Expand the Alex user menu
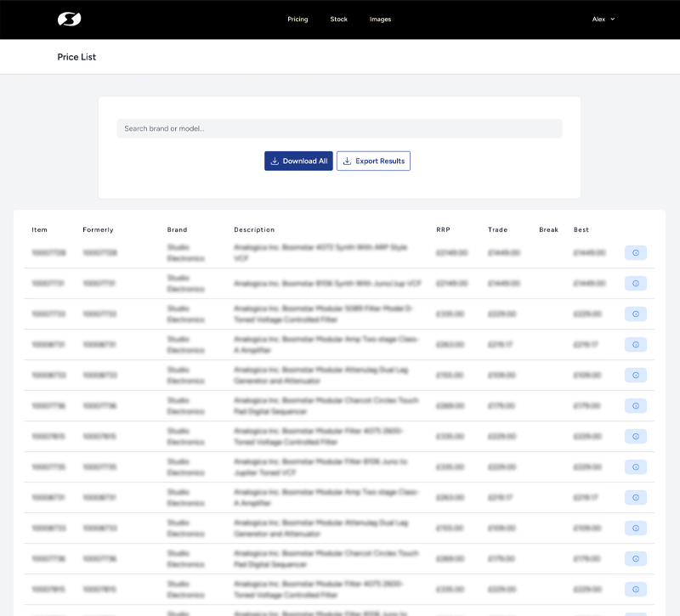 603,19
